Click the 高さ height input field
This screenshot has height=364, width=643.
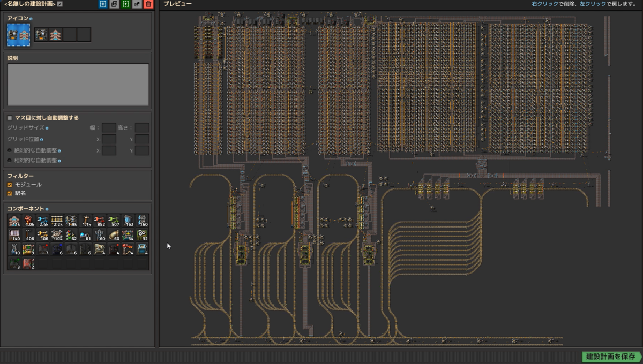coord(142,128)
